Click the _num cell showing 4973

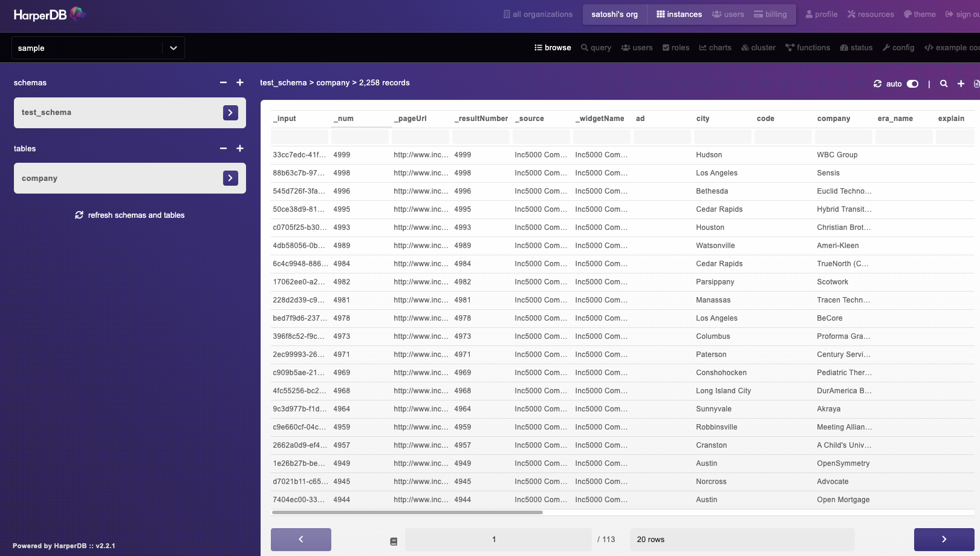click(342, 336)
